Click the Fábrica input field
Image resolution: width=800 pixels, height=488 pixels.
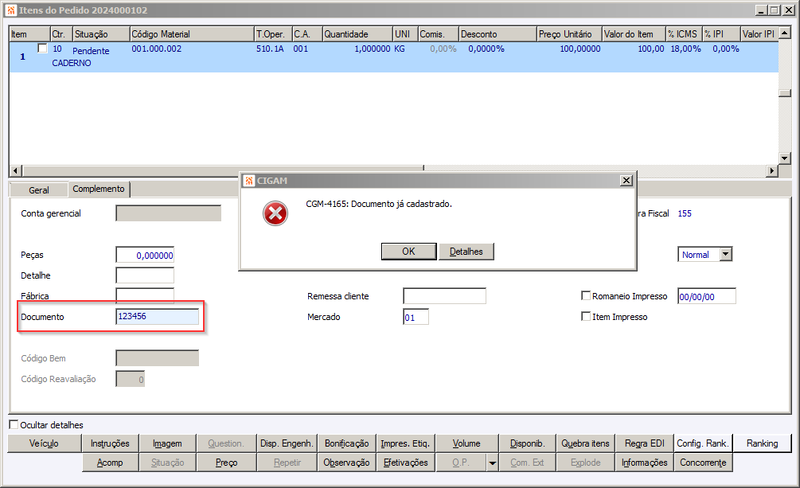(145, 295)
